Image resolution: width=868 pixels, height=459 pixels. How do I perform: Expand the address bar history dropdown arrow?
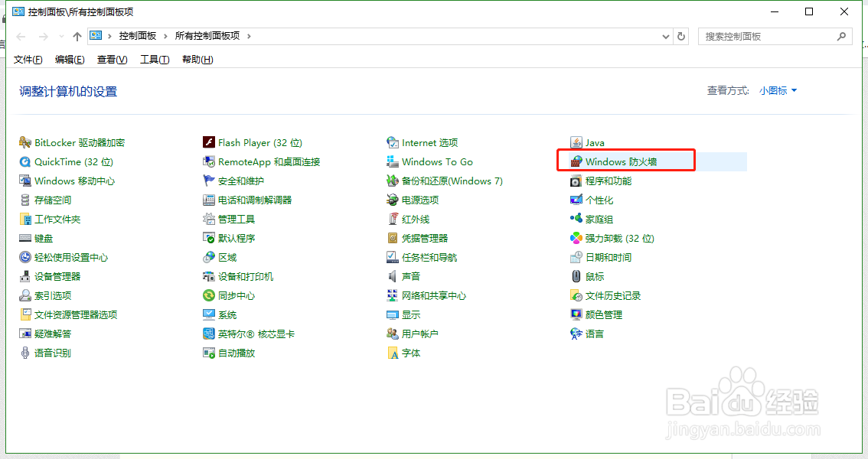point(665,37)
